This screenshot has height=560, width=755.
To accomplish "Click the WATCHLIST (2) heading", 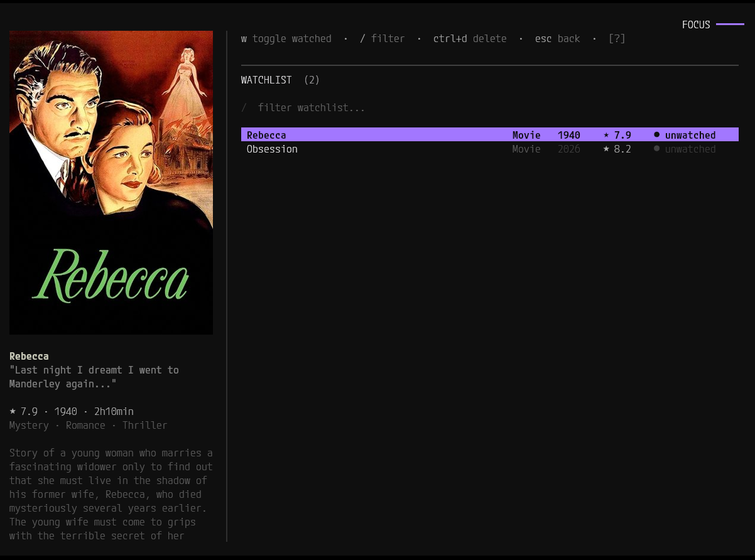I will point(280,80).
